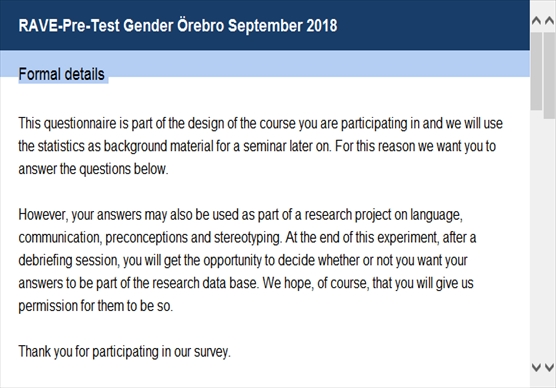Click the RAVE-Pre-Test survey title
Screen dimensions: 556x388
tap(178, 26)
